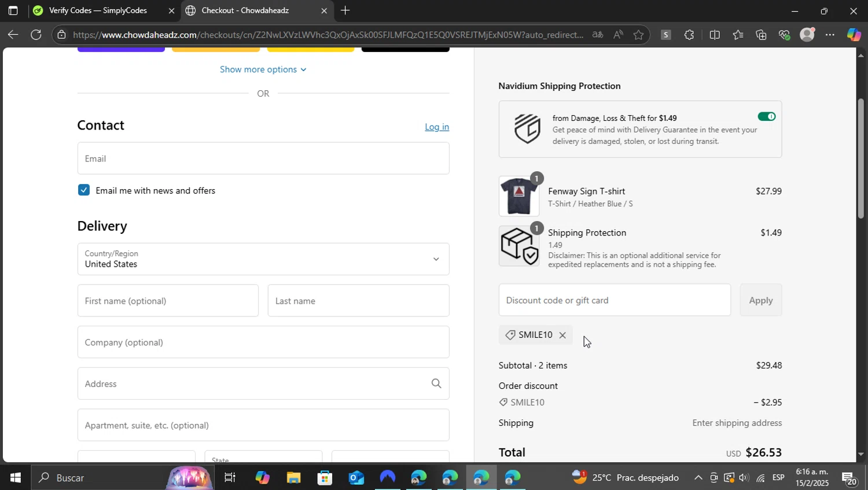The image size is (868, 490).
Task: Select the browser address bar URL
Action: coord(328,35)
